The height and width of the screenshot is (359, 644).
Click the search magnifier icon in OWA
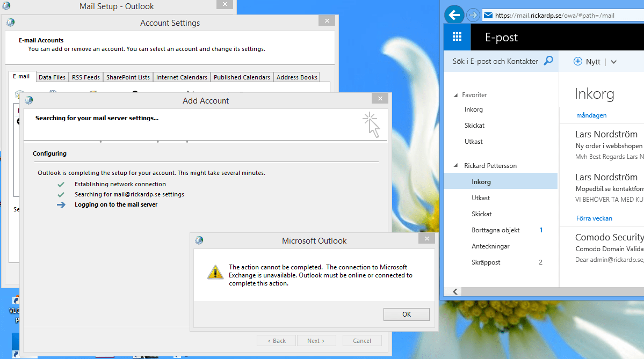548,61
